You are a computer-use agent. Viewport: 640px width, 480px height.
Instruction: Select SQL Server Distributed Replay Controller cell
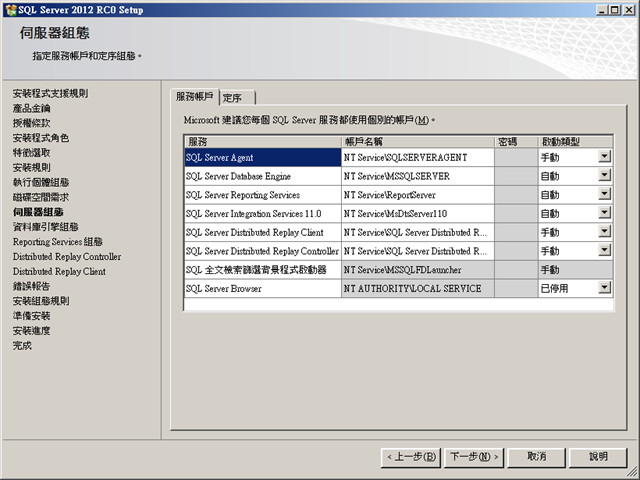click(x=263, y=251)
